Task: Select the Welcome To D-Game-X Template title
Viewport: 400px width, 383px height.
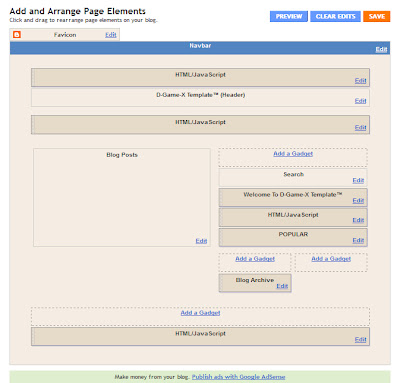Action: click(293, 194)
